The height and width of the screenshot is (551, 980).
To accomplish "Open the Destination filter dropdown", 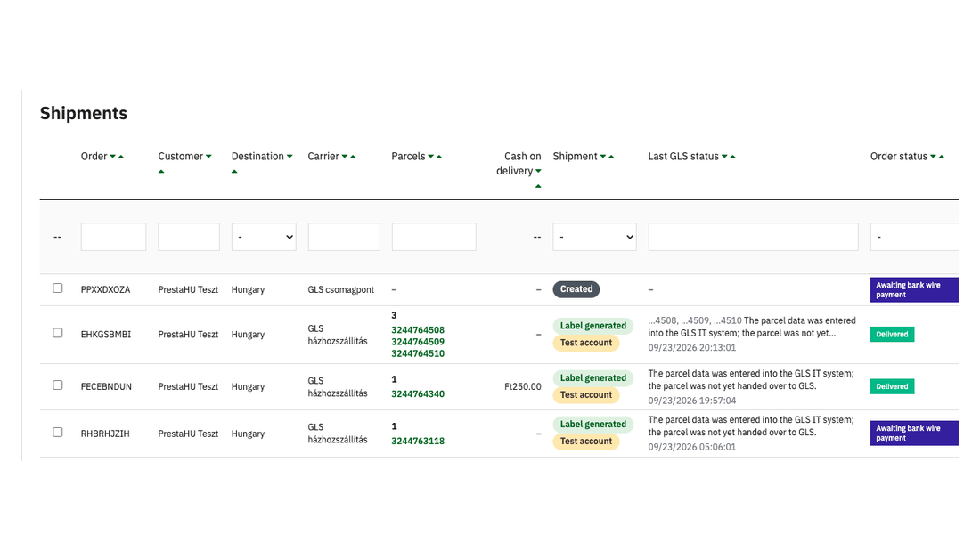I will click(264, 237).
